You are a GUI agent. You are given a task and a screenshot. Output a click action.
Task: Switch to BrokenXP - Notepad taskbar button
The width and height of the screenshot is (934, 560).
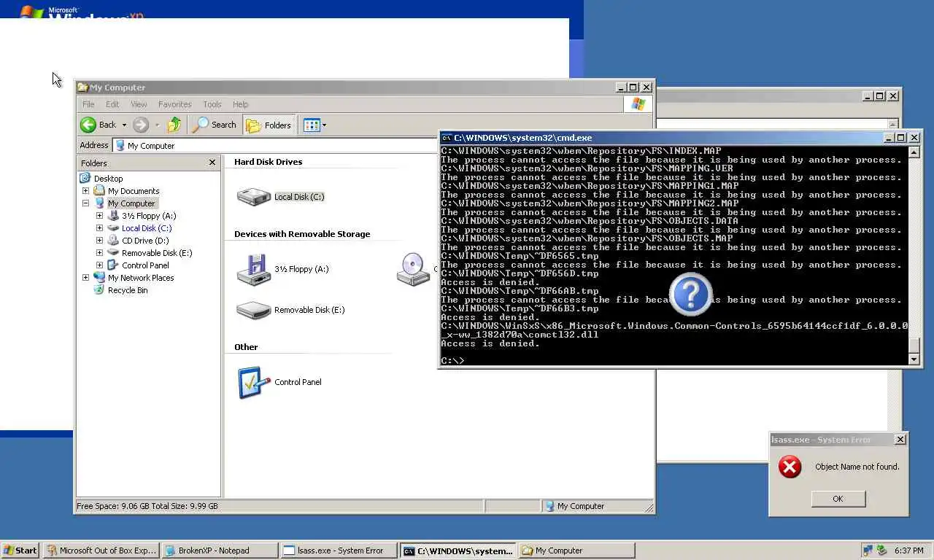[220, 551]
